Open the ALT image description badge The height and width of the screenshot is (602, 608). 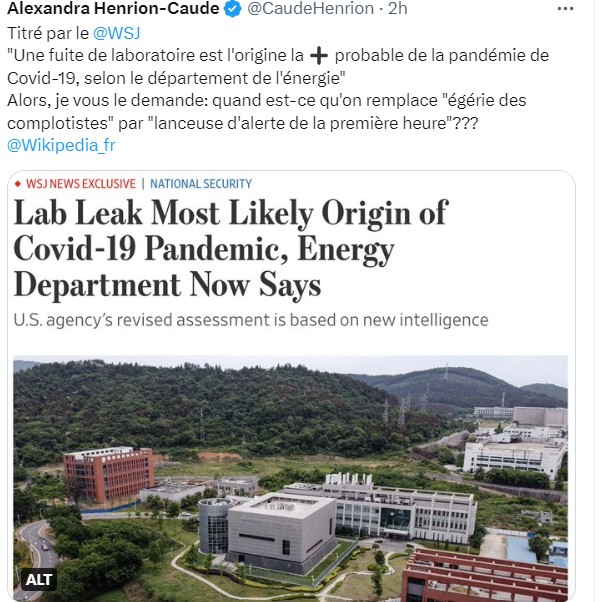point(40,579)
